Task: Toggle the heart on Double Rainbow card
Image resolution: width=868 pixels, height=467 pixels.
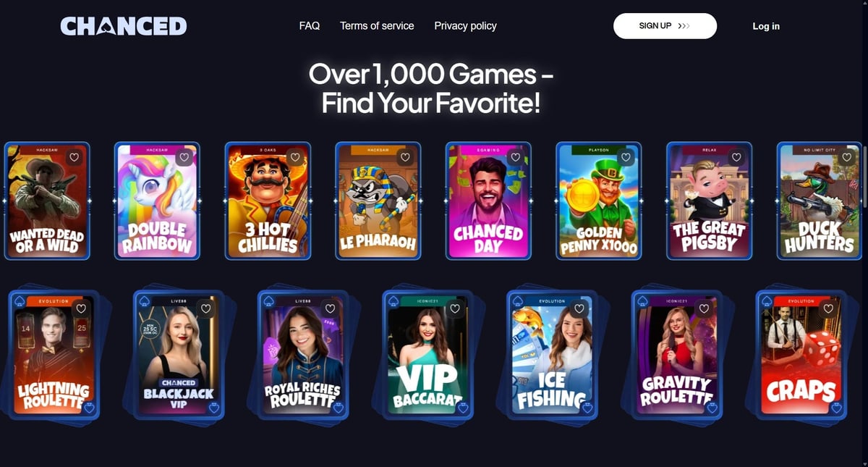Action: coord(184,157)
